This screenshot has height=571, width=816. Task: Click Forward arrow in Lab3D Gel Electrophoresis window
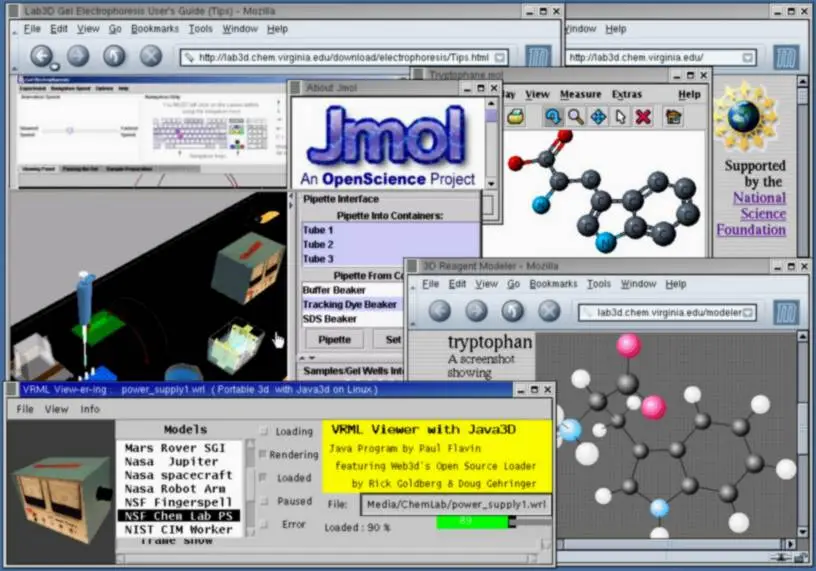coord(78,56)
